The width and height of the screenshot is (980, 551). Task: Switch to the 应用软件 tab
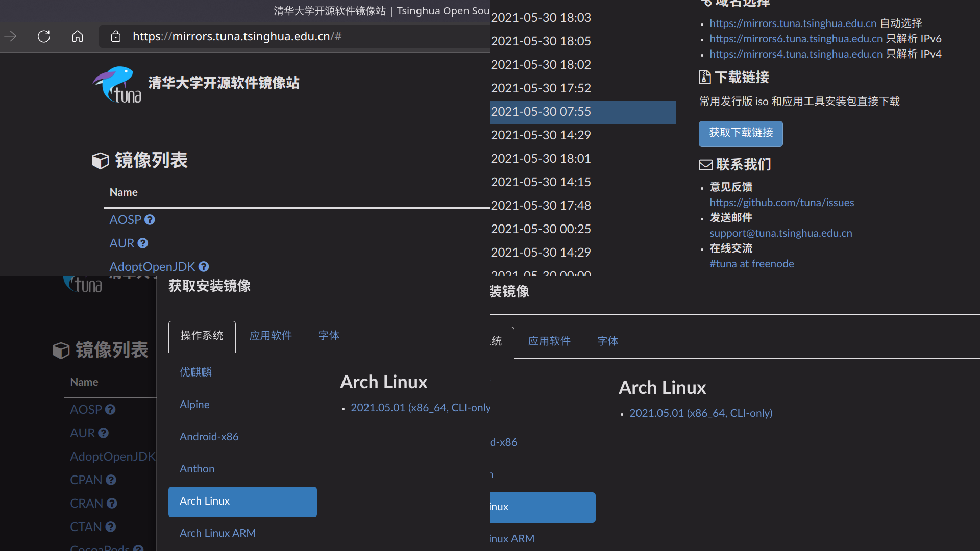tap(271, 336)
